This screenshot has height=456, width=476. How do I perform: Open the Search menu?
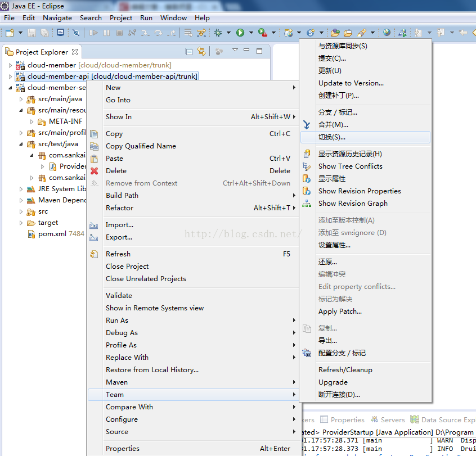point(91,18)
